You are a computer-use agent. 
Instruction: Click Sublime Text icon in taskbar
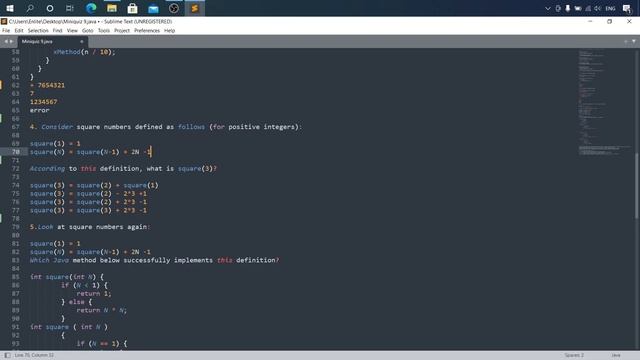(x=195, y=8)
